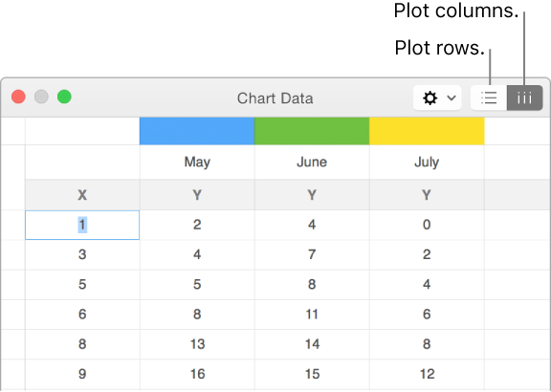Image resolution: width=551 pixels, height=392 pixels.
Task: Select X column cell with value 5
Action: (x=82, y=285)
